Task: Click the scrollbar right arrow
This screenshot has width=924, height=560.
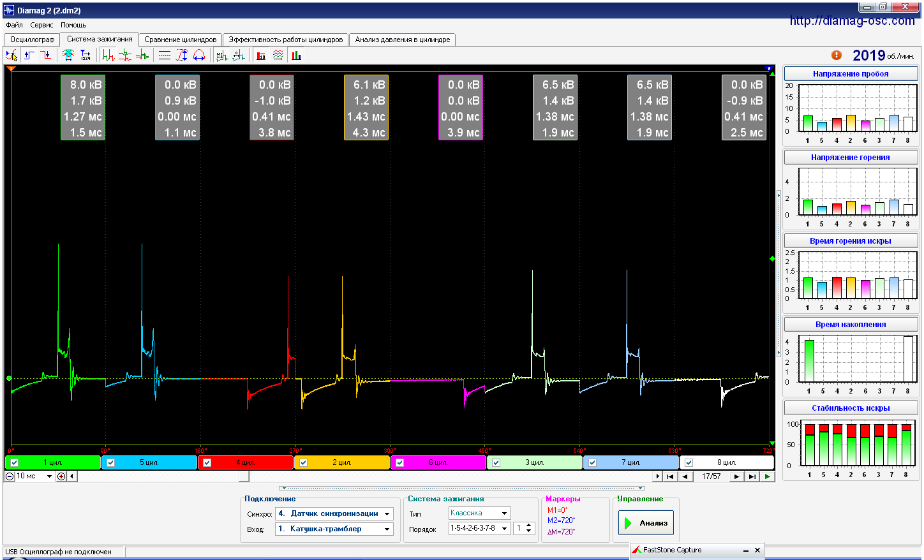Action: 657,476
